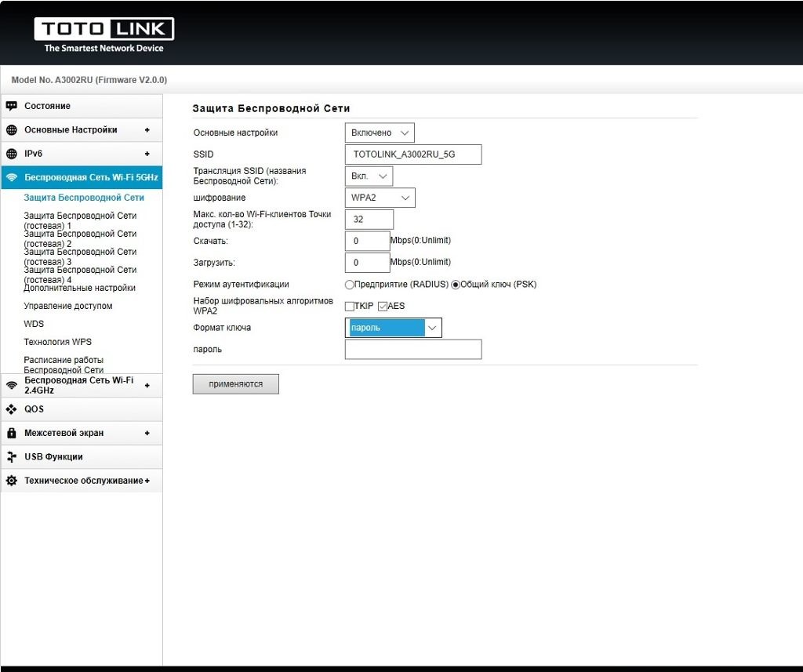
Task: Open the WDS submenu link
Action: 33,324
